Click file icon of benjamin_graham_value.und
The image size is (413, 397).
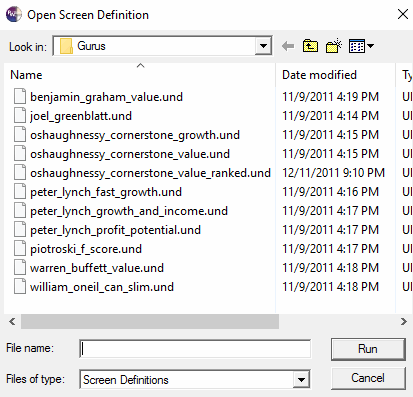20,97
